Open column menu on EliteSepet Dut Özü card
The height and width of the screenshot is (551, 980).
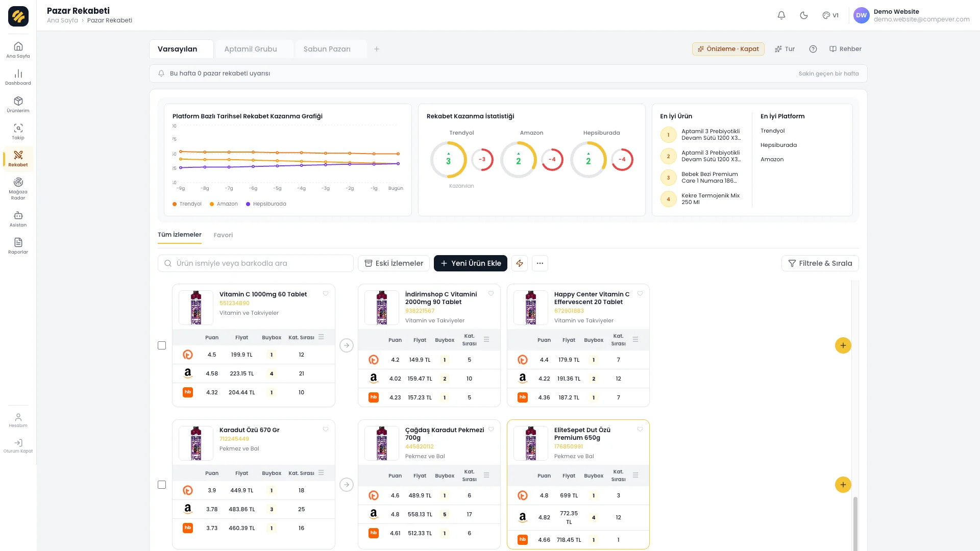point(635,475)
